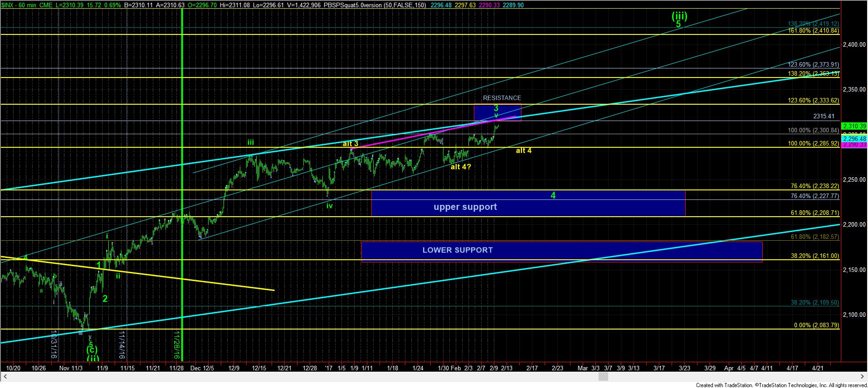Click the green '(iii)' wave label at top

679,16
